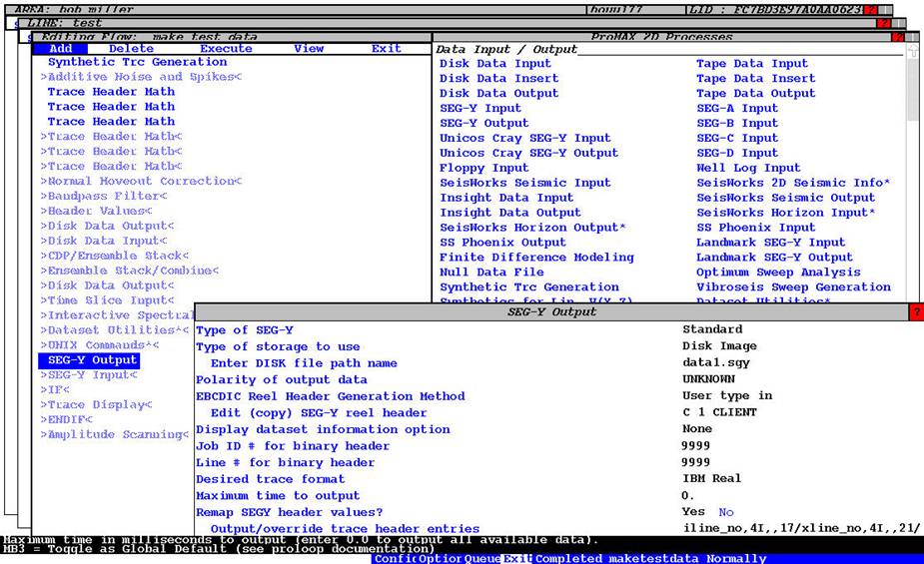Image resolution: width=924 pixels, height=564 pixels.
Task: Edit Maximum time to output value
Action: click(x=687, y=495)
